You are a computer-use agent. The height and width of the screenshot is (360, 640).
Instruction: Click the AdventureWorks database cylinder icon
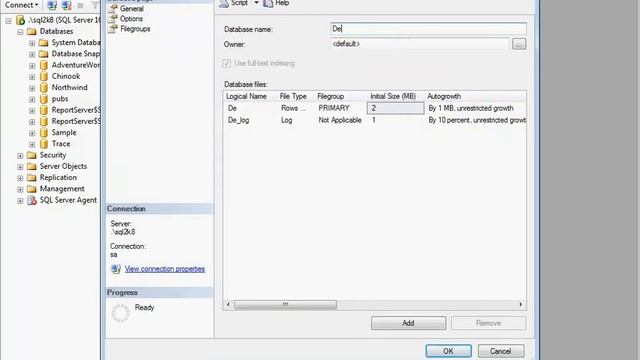pyautogui.click(x=44, y=65)
